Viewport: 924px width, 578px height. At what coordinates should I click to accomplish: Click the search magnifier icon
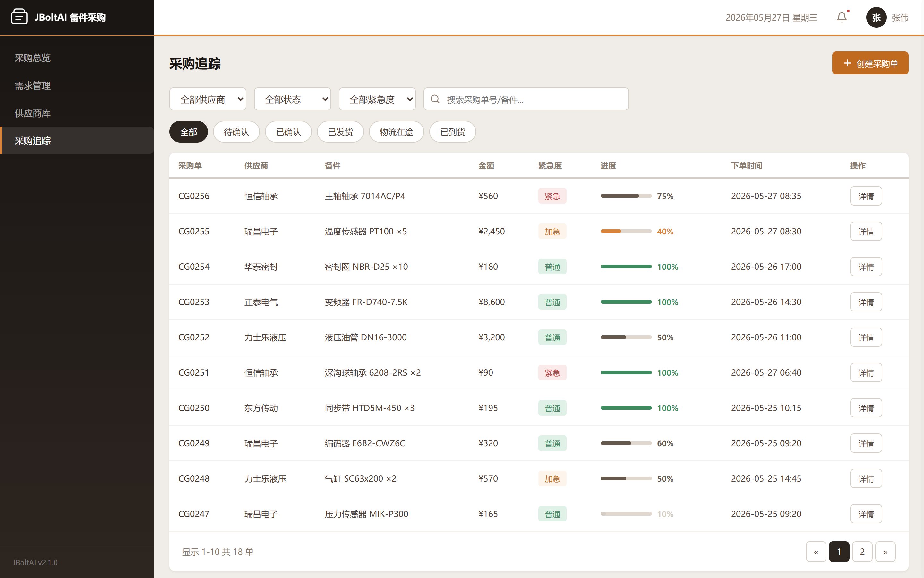pos(435,99)
